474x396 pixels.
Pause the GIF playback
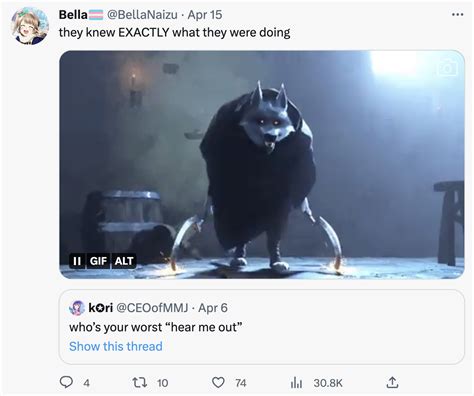point(77,261)
